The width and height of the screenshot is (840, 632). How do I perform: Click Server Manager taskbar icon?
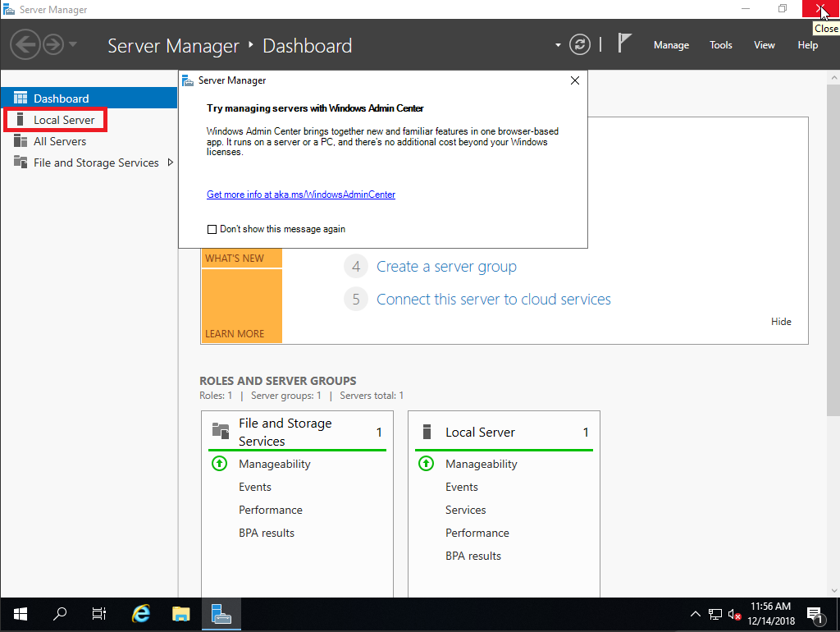coord(221,614)
